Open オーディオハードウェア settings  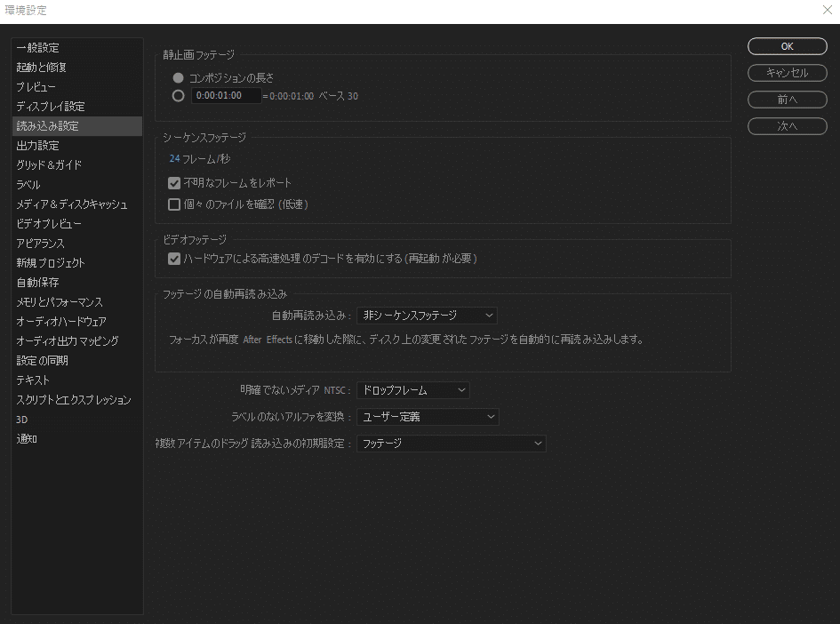tap(77, 322)
